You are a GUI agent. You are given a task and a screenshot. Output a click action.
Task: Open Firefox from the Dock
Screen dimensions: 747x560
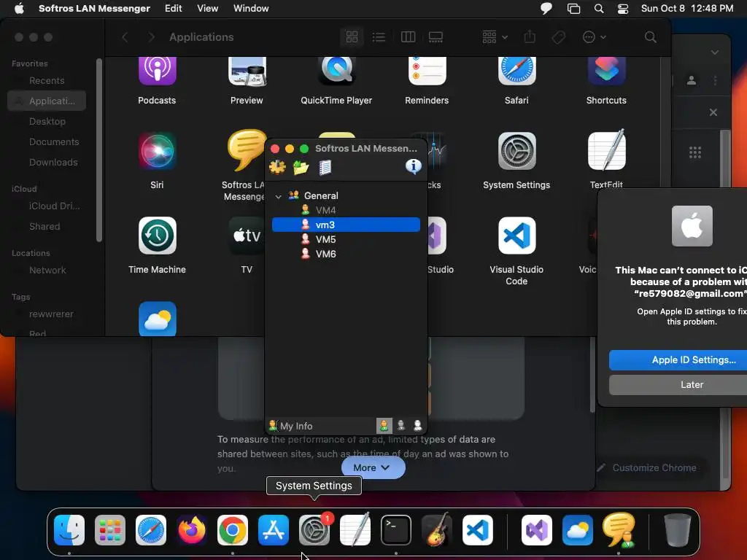pos(192,529)
